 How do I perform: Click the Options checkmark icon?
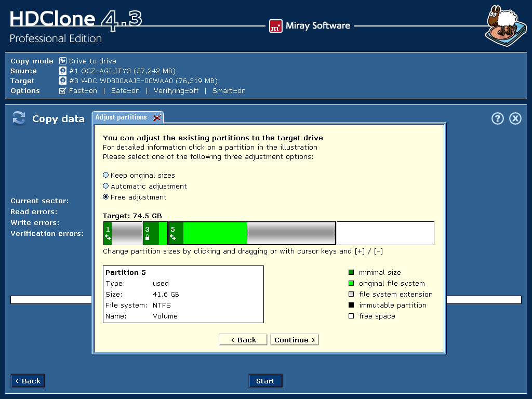63,90
